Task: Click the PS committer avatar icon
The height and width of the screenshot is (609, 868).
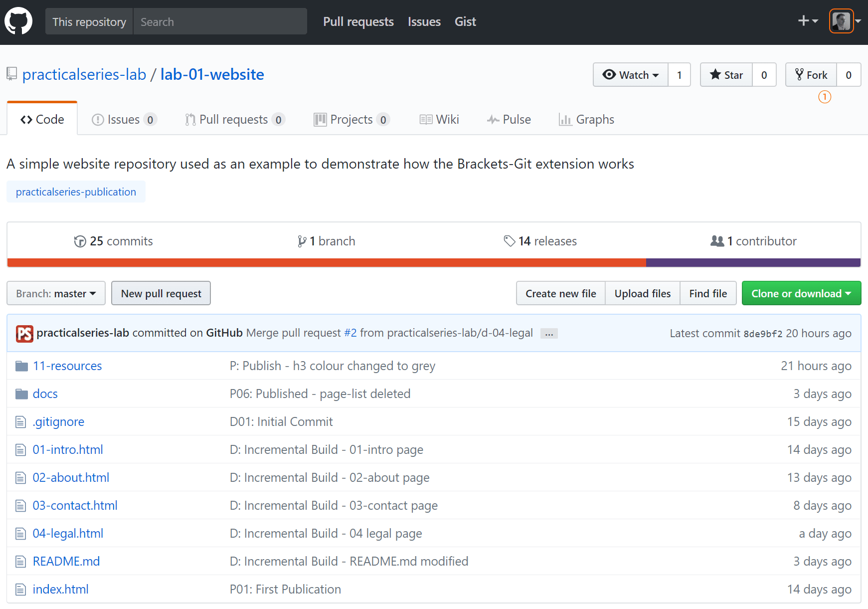Action: 24,334
